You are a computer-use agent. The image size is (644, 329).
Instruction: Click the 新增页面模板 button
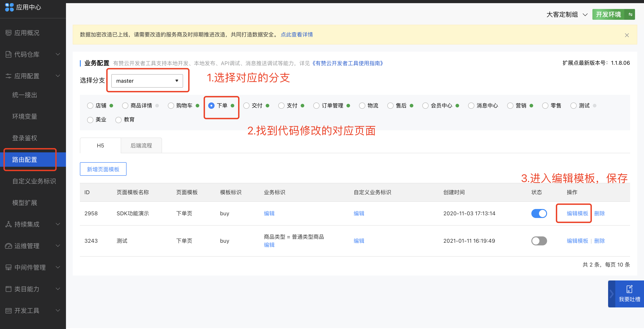point(103,169)
